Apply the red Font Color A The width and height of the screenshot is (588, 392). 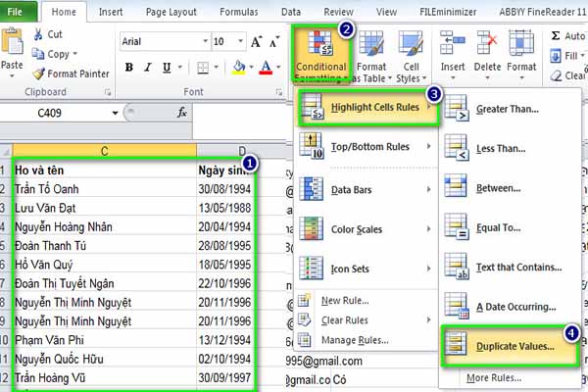pyautogui.click(x=266, y=68)
